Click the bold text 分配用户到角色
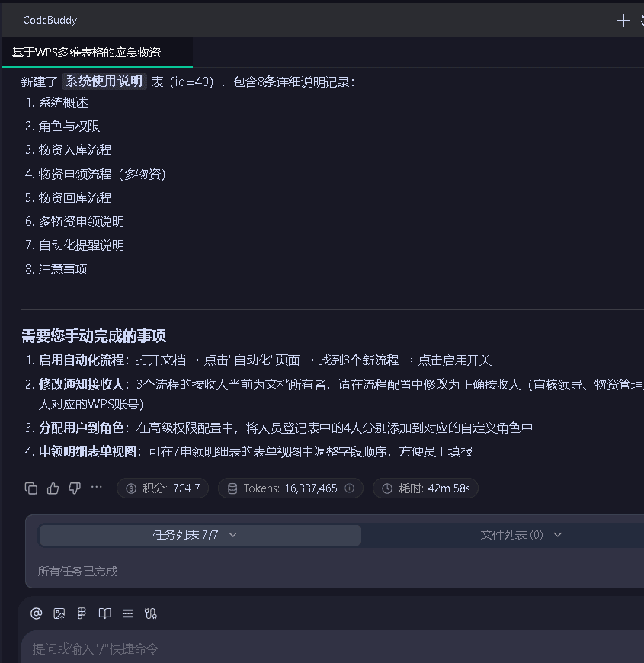This screenshot has height=663, width=644. (x=82, y=428)
